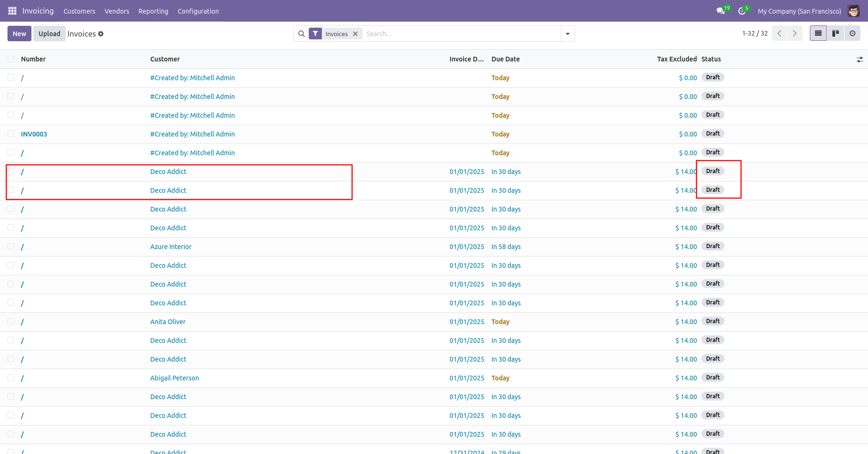Sort by the Number column header
The width and height of the screenshot is (868, 454).
(x=33, y=59)
